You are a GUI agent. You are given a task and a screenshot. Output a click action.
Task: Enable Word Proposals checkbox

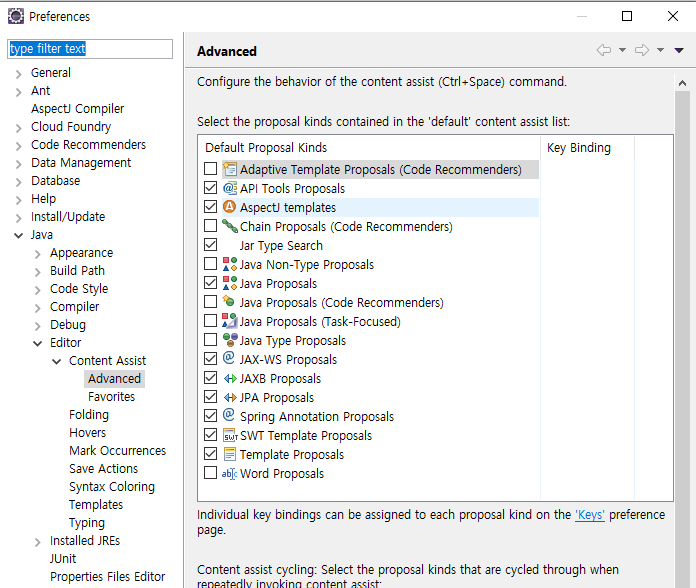coord(210,473)
